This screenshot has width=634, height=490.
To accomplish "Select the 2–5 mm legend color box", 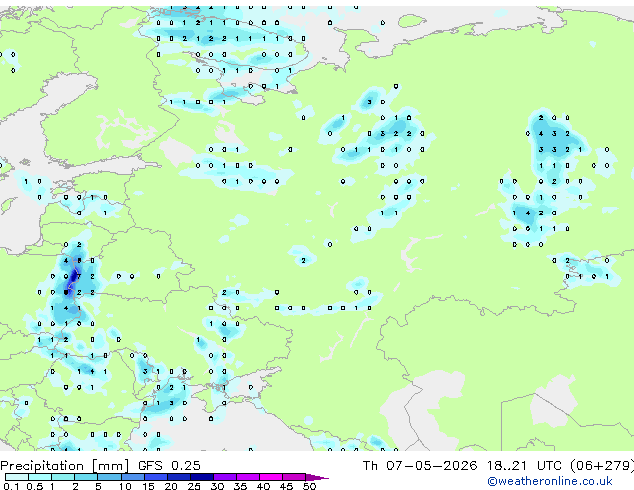I will pos(86,477).
